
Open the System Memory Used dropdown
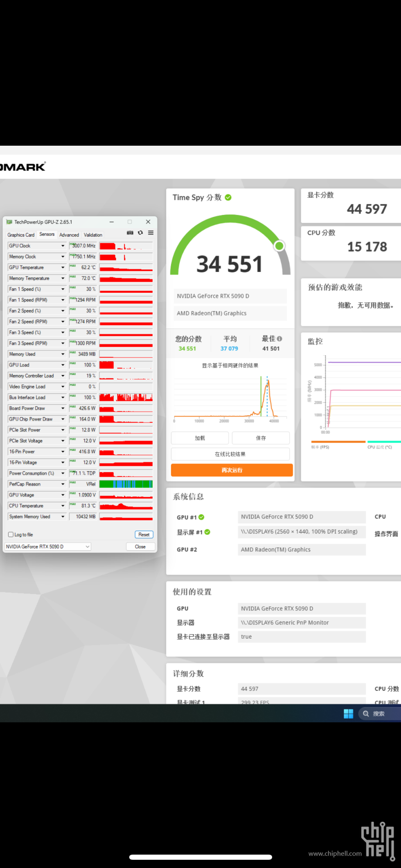[x=63, y=517]
